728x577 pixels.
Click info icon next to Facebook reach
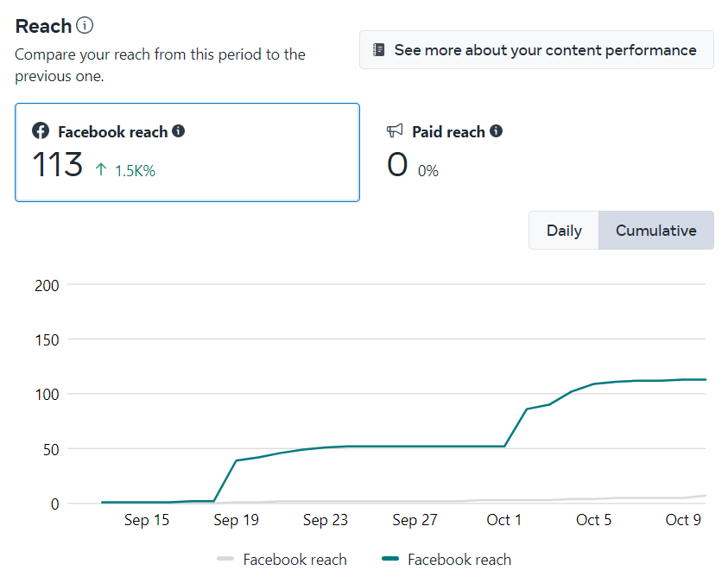point(179,131)
